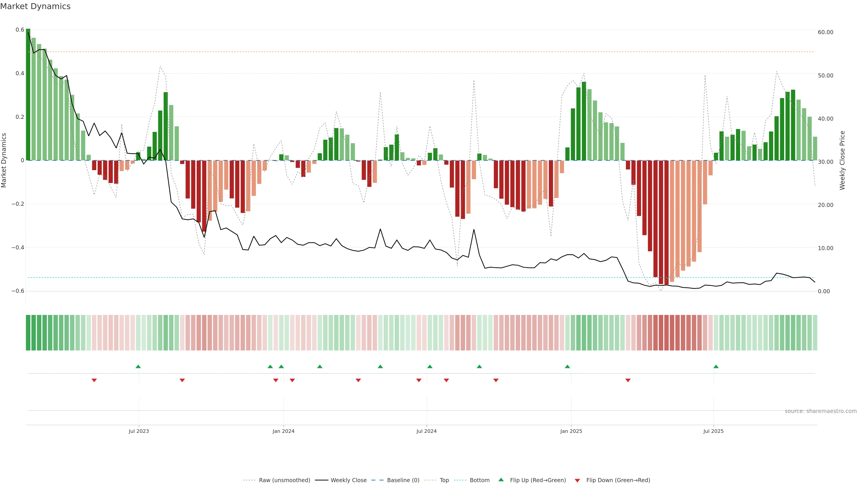Click the leftmost red Flip Down marker
Image resolution: width=868 pixels, height=488 pixels.
click(x=94, y=380)
